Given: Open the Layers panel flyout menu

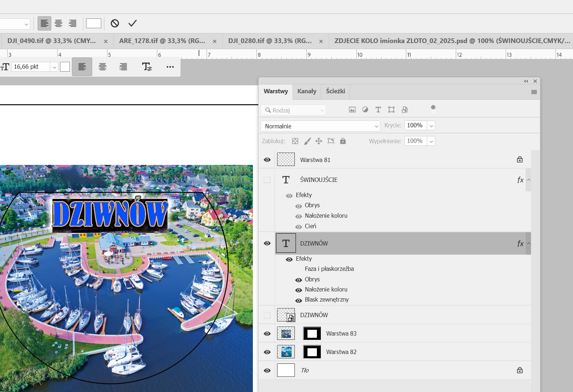Looking at the screenshot, I should pos(534,92).
